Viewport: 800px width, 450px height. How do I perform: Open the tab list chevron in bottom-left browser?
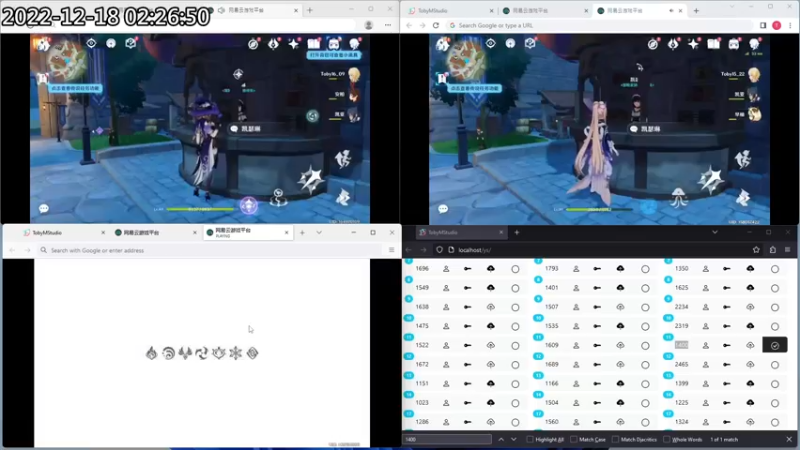click(319, 233)
